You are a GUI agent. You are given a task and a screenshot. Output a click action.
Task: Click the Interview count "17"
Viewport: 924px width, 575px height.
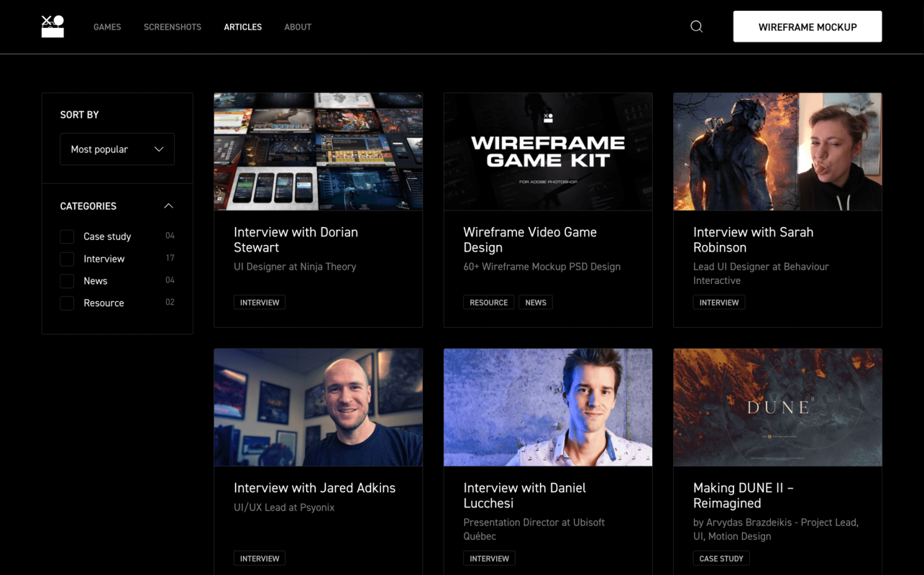pyautogui.click(x=170, y=258)
